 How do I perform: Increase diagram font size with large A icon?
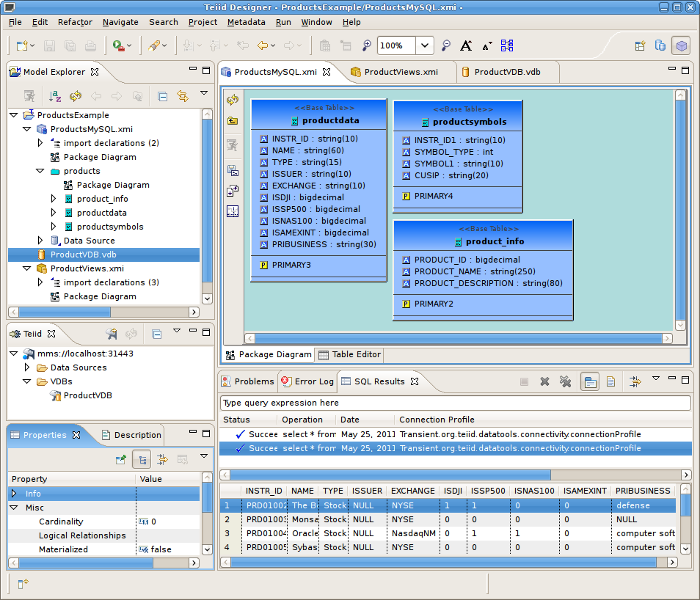pos(466,45)
